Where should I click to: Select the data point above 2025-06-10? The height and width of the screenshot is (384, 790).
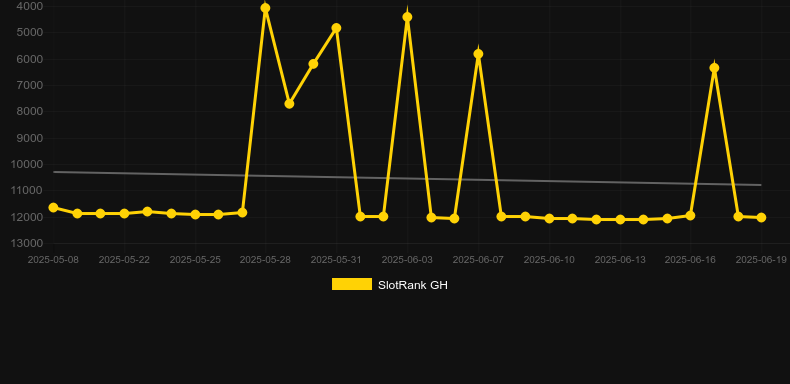(x=549, y=219)
